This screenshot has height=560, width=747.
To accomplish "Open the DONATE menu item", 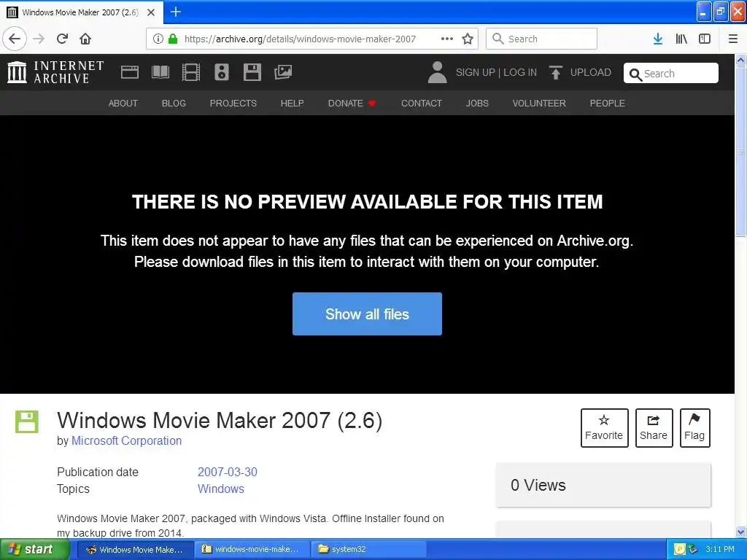I will click(x=352, y=104).
